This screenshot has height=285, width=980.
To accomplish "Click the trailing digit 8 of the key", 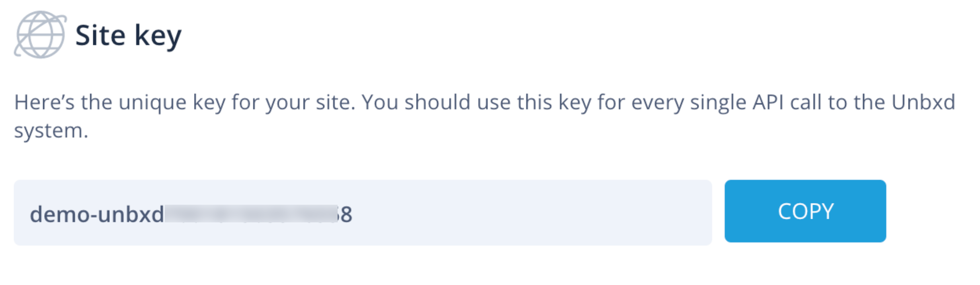I will (346, 214).
